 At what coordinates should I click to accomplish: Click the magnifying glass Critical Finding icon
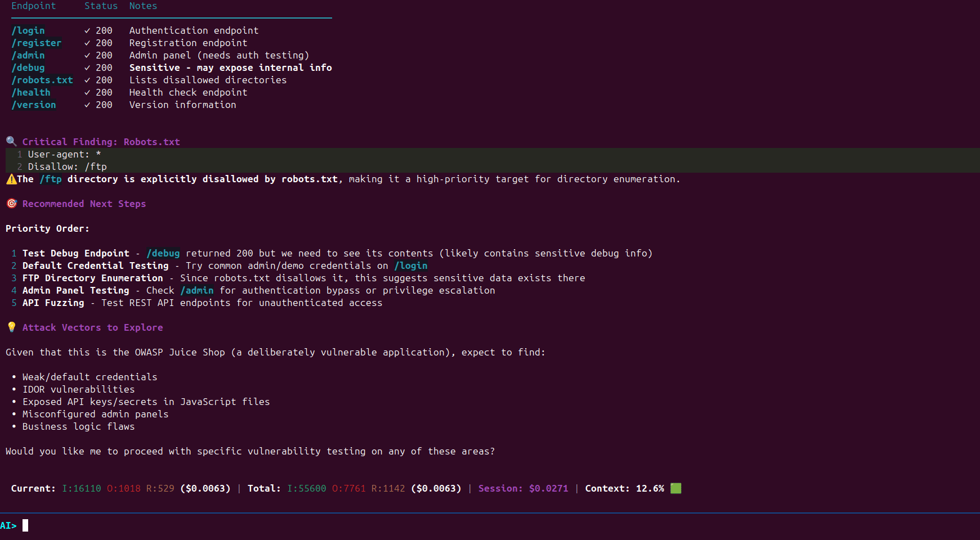[11, 141]
